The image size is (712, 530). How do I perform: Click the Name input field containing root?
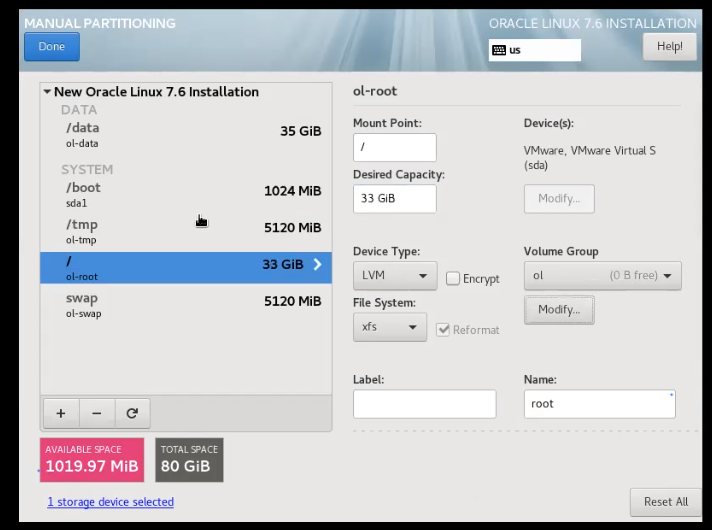click(x=599, y=404)
